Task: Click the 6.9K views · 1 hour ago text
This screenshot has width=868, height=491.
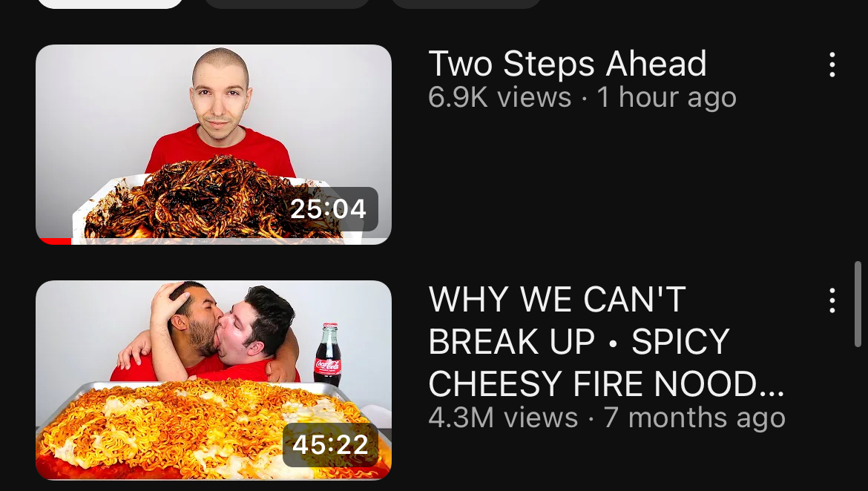Action: 582,98
